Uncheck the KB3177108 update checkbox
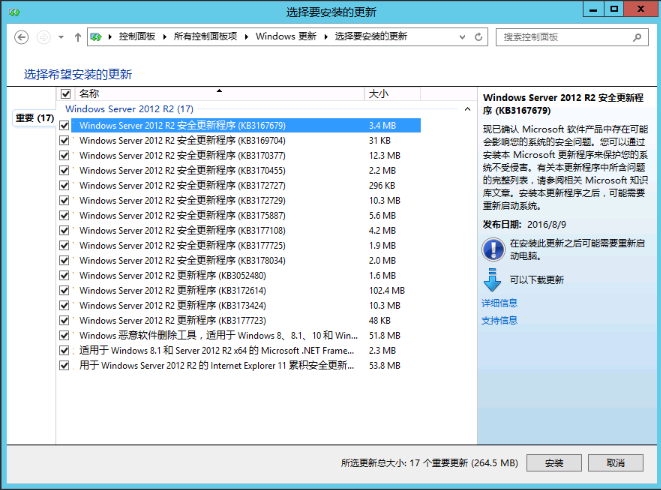This screenshot has width=661, height=490. point(64,230)
